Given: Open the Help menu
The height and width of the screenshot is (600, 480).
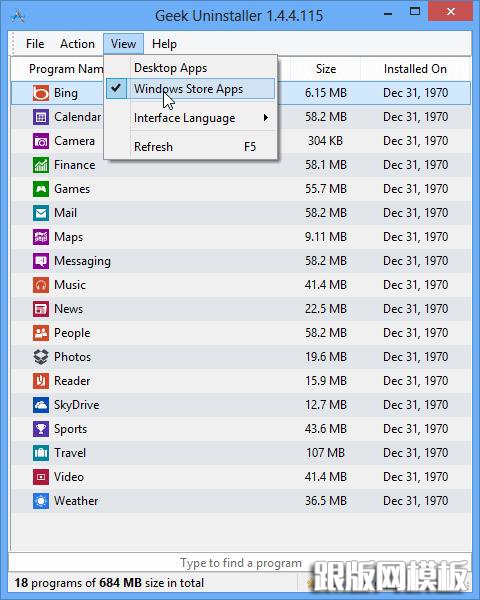Looking at the screenshot, I should [164, 44].
